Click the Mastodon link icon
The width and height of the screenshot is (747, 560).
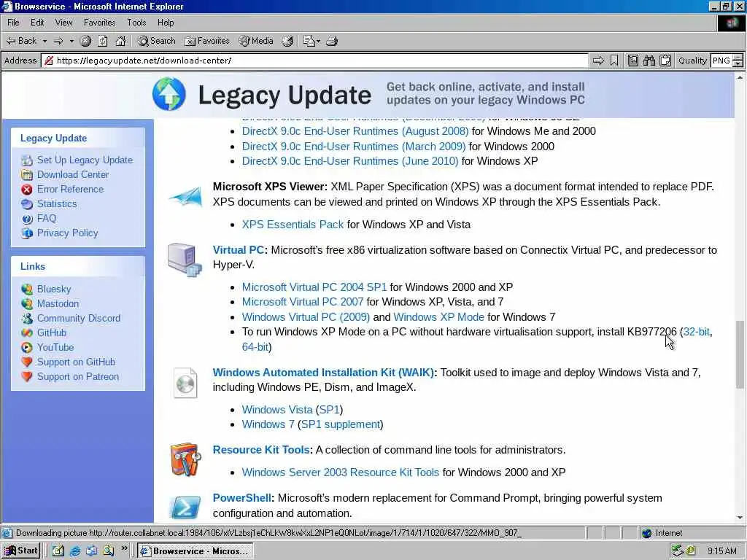27,304
